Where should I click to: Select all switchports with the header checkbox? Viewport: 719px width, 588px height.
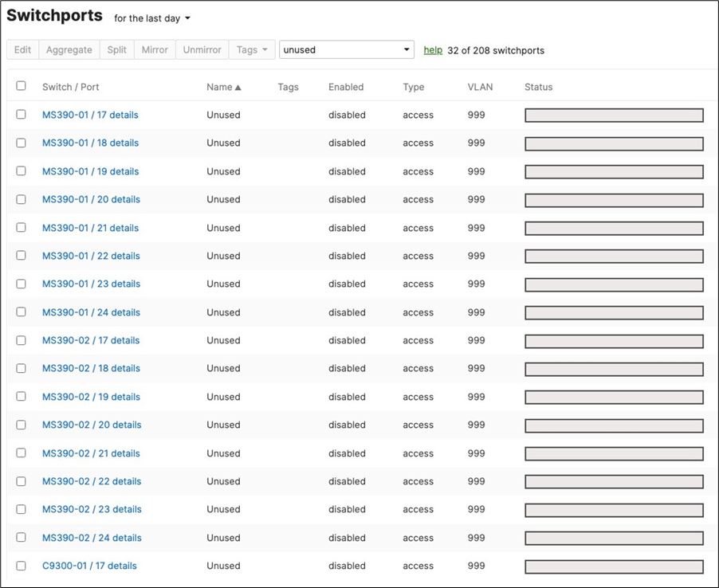22,85
